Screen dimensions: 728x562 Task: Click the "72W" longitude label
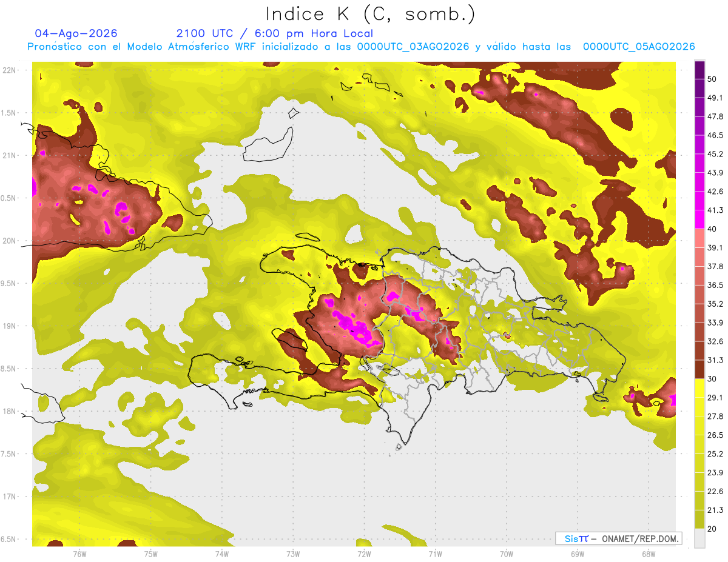pos(364,554)
